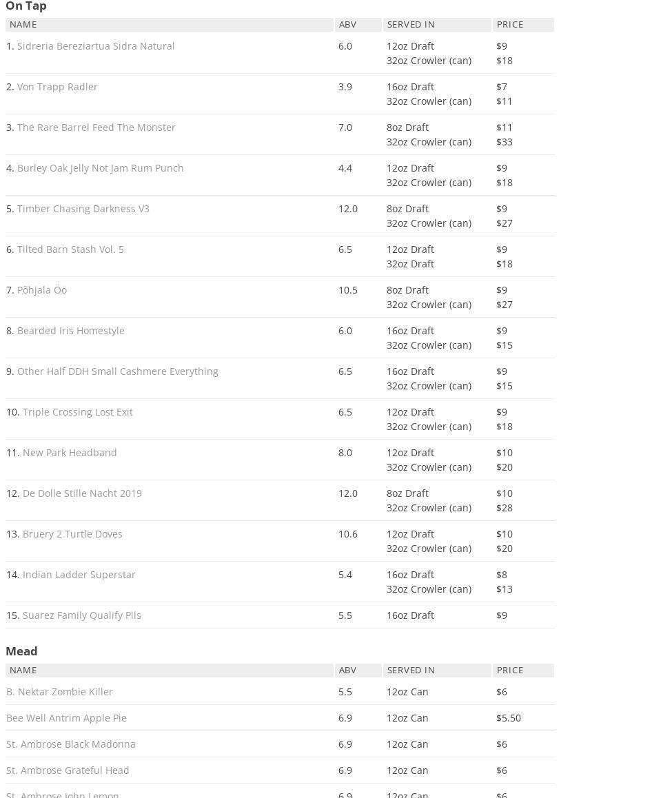This screenshot has width=672, height=798.
Task: Select B. Nektar Zombie Killer mead
Action: pos(59,692)
